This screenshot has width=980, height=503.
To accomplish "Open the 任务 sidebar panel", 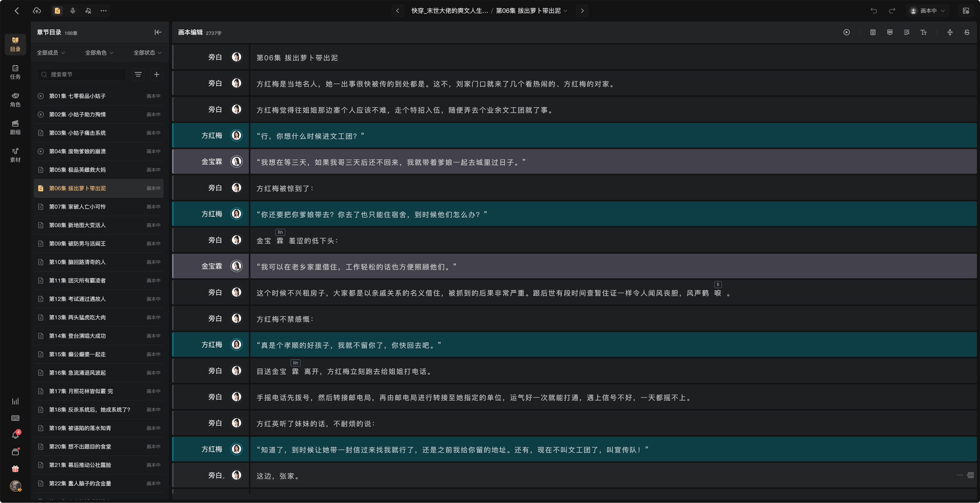I will tap(15, 72).
